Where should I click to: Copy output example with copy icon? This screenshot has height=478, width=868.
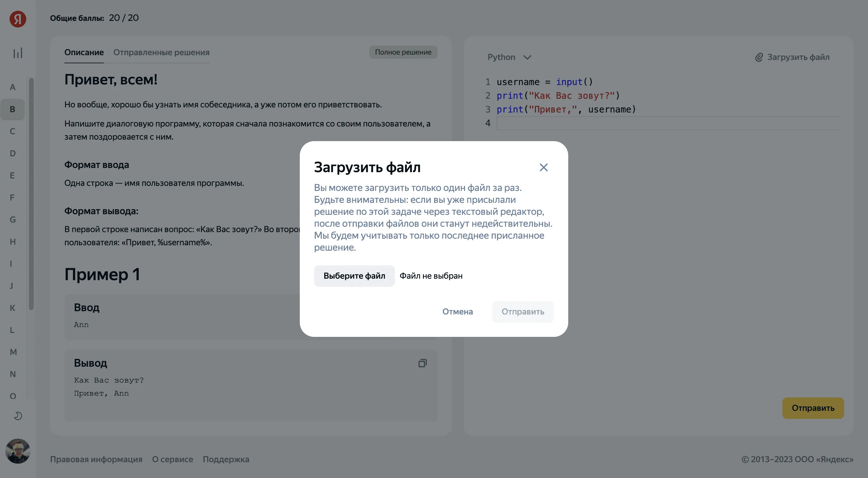coord(422,363)
